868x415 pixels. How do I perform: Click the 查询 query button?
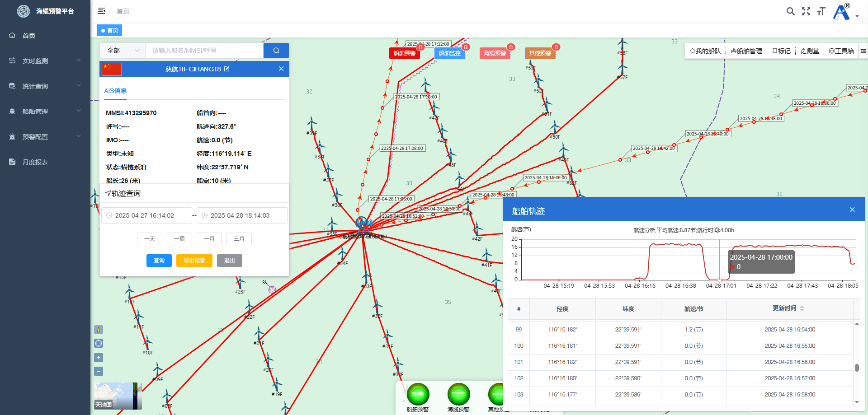(159, 261)
